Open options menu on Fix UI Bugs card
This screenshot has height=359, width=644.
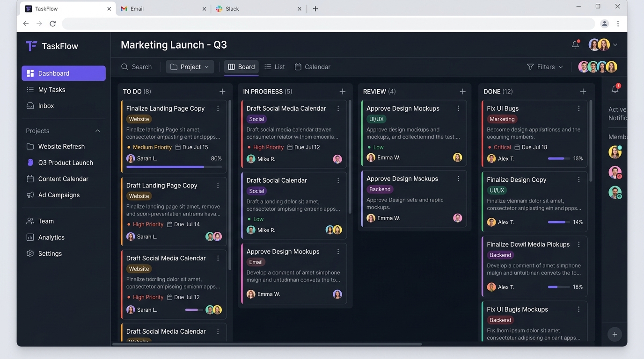coord(579,108)
